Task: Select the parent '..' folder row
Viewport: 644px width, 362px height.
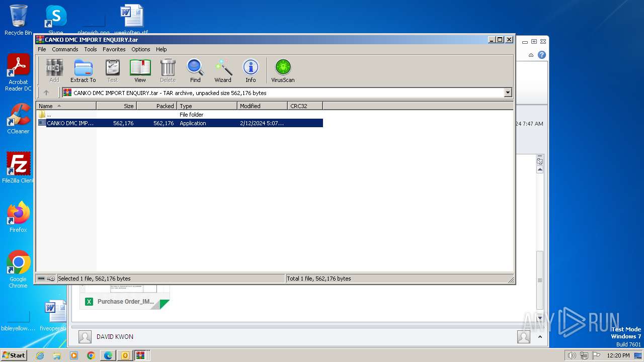Action: tap(180, 115)
